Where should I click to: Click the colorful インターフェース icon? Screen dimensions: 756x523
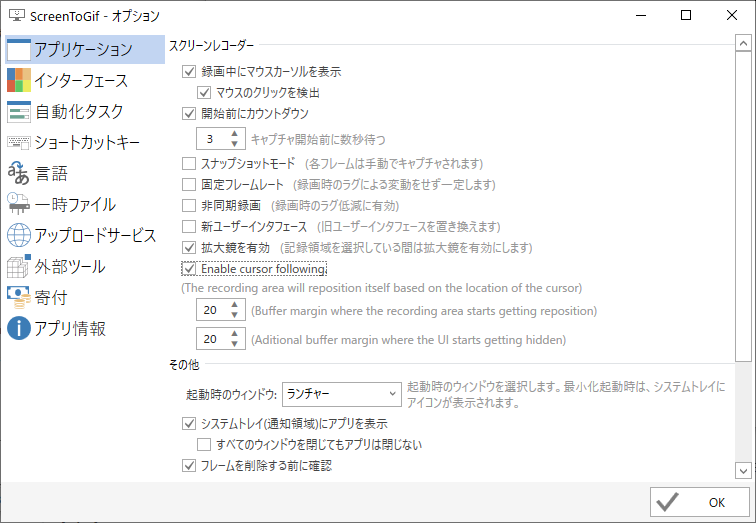19,80
